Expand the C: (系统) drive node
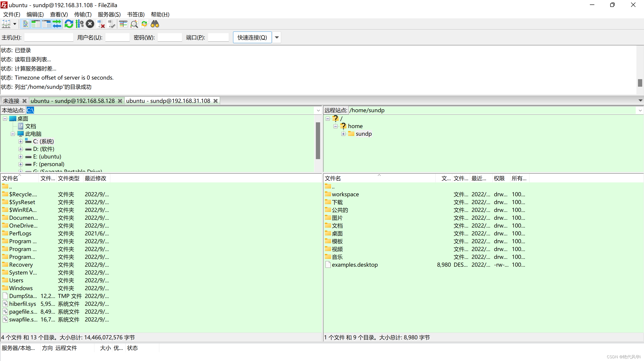 click(x=21, y=141)
